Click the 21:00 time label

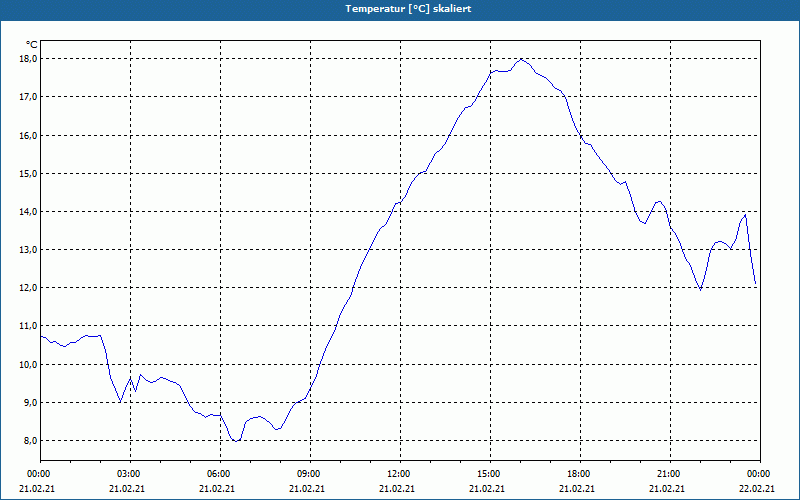click(x=667, y=474)
